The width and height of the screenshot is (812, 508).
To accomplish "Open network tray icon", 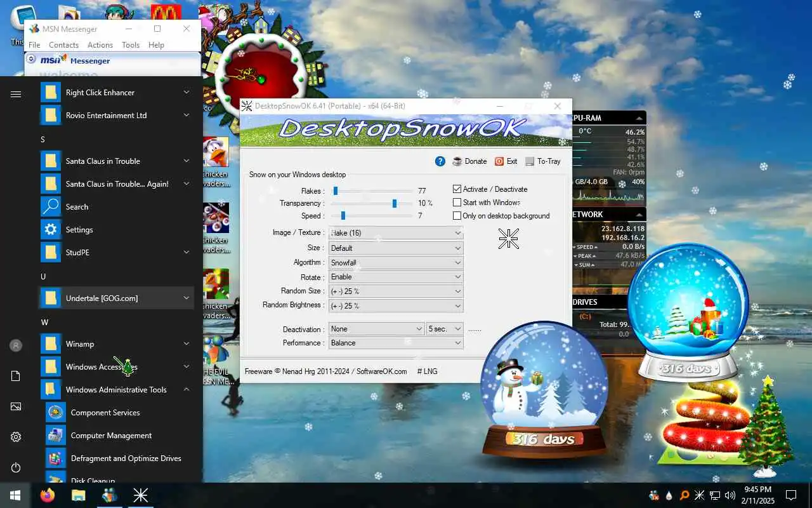I will pos(715,495).
